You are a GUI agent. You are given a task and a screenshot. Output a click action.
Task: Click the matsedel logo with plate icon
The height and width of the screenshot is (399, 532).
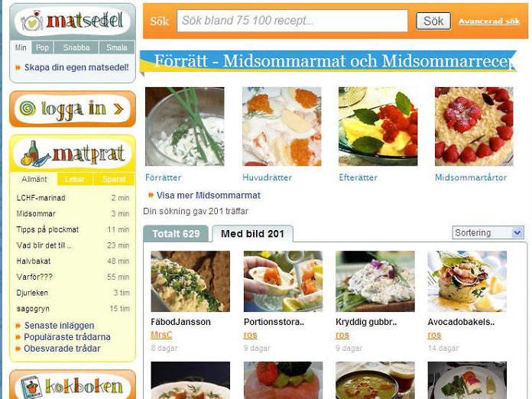(73, 21)
